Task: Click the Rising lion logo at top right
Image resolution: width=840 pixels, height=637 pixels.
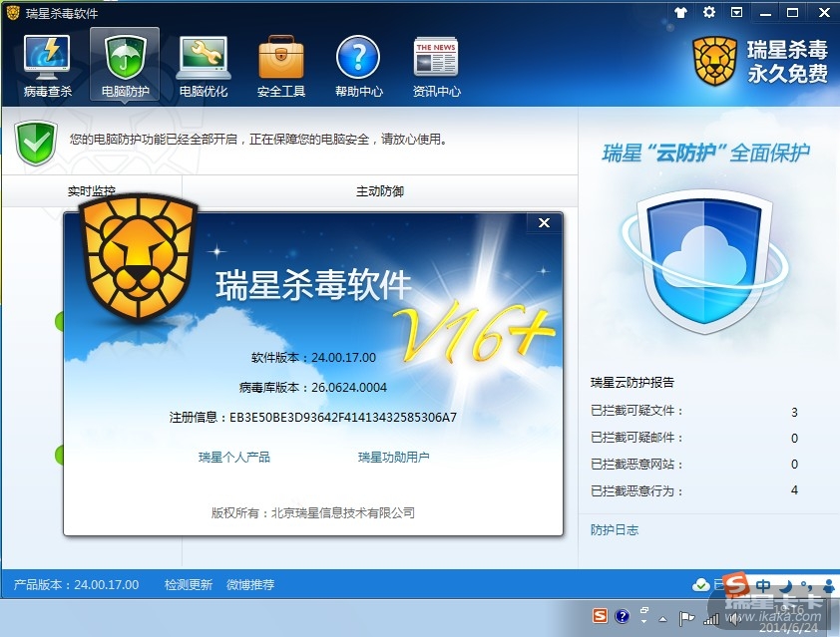Action: [714, 61]
